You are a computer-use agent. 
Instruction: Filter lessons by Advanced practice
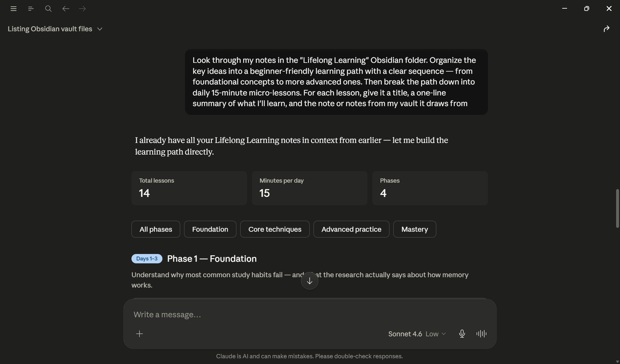[351, 229]
